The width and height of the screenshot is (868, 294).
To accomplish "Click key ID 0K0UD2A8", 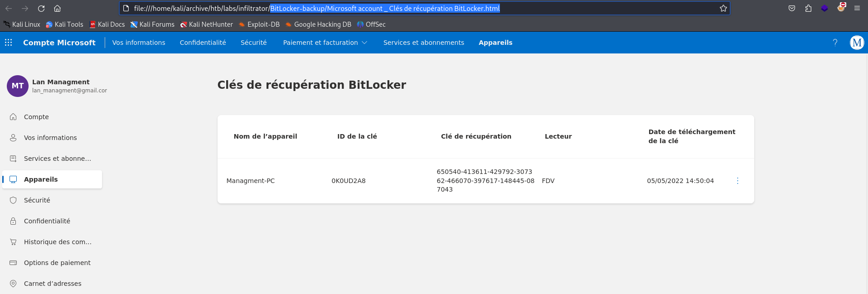I will click(349, 181).
